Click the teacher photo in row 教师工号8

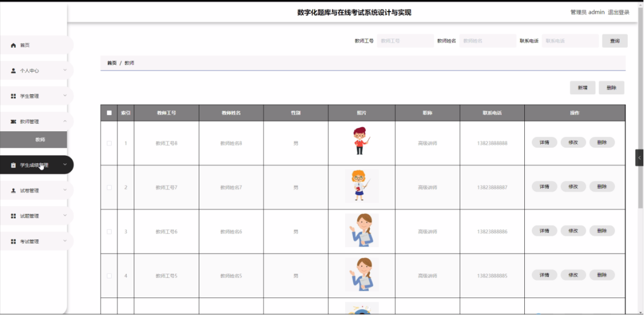tap(362, 141)
